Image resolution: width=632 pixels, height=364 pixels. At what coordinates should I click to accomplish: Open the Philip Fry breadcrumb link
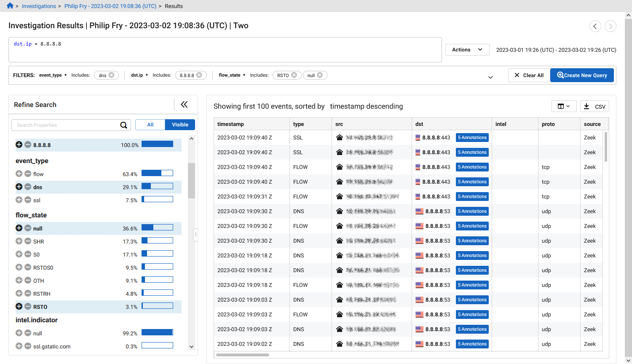click(110, 6)
